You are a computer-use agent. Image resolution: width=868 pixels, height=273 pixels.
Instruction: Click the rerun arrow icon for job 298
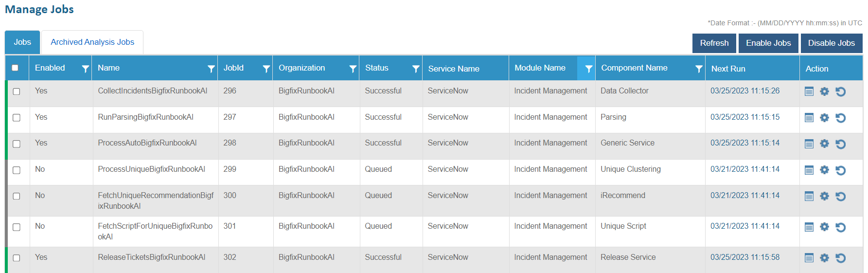tap(840, 144)
